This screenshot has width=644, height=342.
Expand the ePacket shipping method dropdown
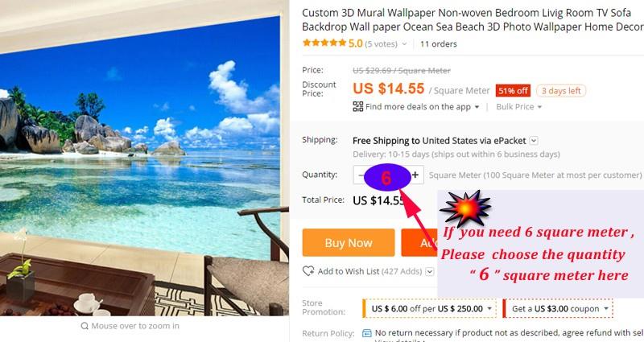click(534, 141)
